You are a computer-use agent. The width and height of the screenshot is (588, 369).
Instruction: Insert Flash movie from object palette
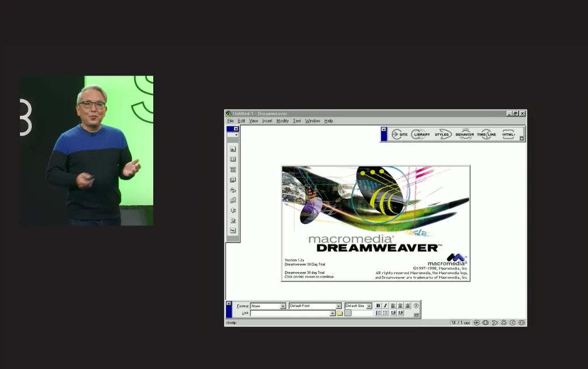[233, 220]
